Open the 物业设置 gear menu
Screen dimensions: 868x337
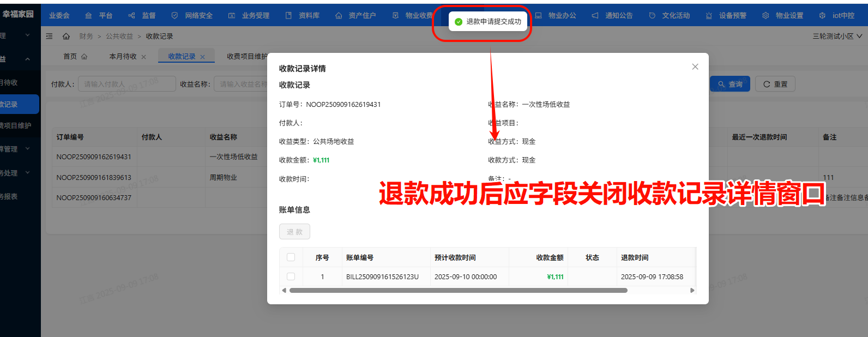pos(783,15)
